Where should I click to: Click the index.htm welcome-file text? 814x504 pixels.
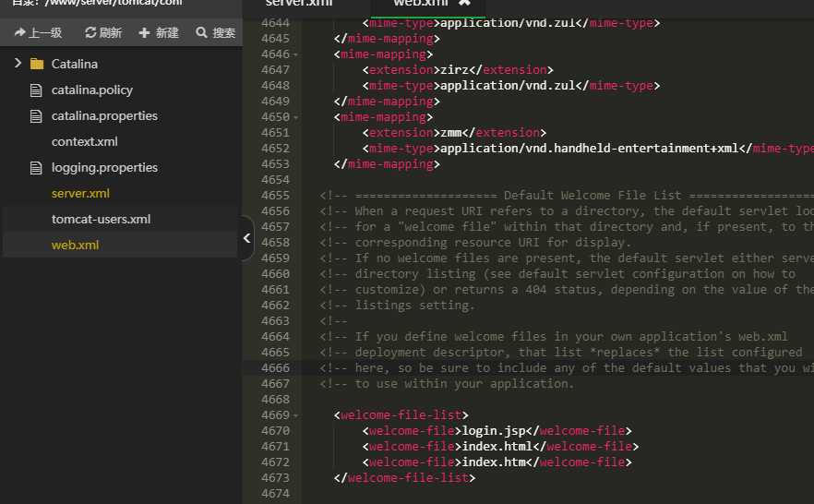click(494, 462)
